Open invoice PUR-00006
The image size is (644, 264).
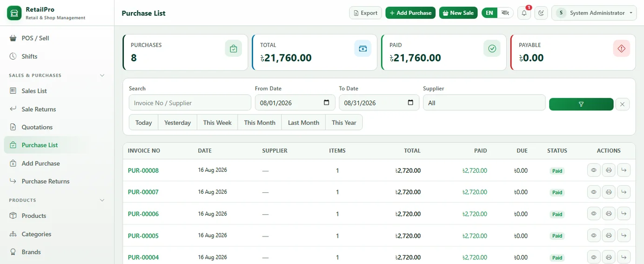coord(143,214)
